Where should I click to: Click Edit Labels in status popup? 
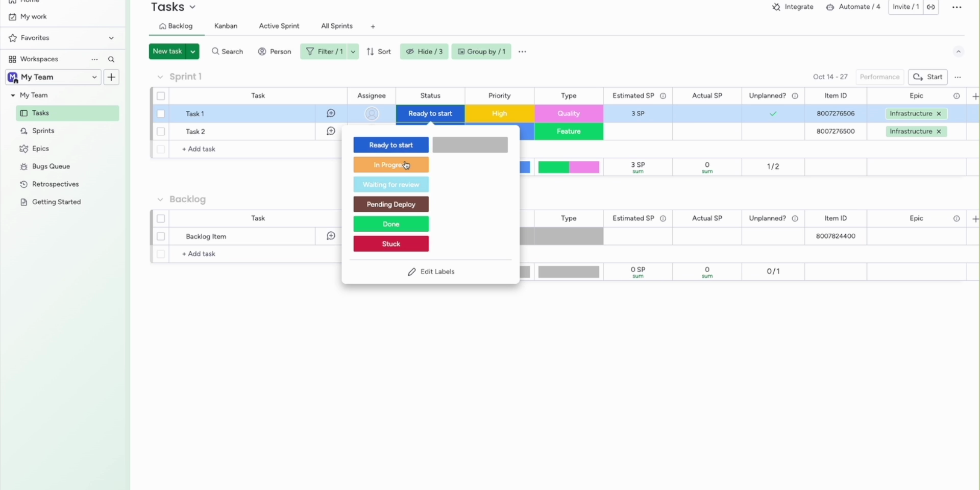pyautogui.click(x=431, y=272)
